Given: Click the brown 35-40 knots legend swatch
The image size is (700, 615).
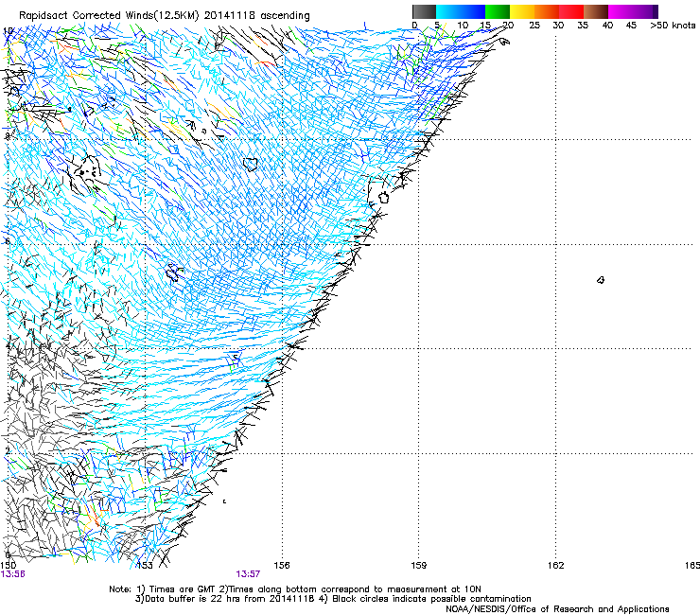Looking at the screenshot, I should point(596,11).
